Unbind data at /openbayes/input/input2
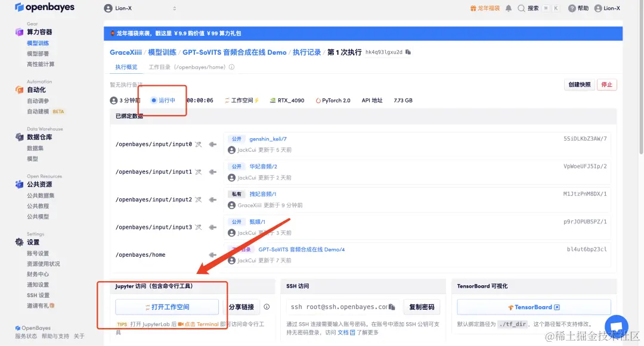 tap(199, 200)
